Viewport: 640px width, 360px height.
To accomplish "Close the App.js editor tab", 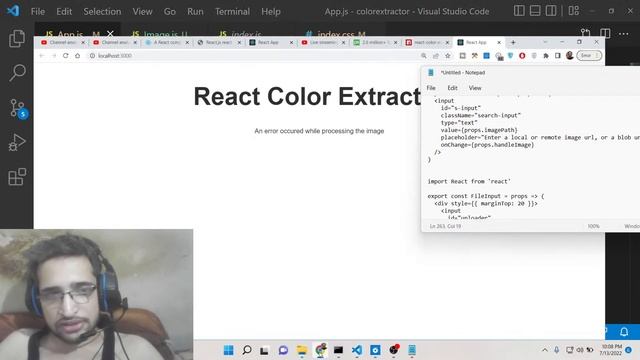I will click(110, 33).
